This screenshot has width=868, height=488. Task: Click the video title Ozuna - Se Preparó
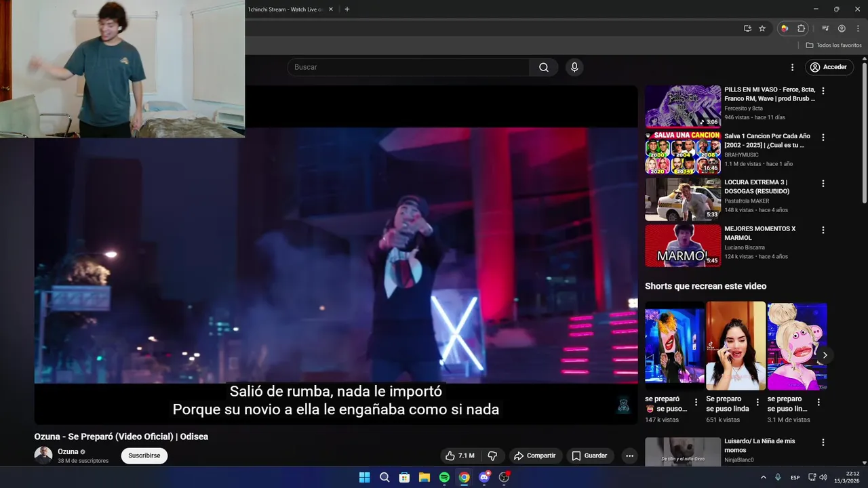tap(121, 436)
